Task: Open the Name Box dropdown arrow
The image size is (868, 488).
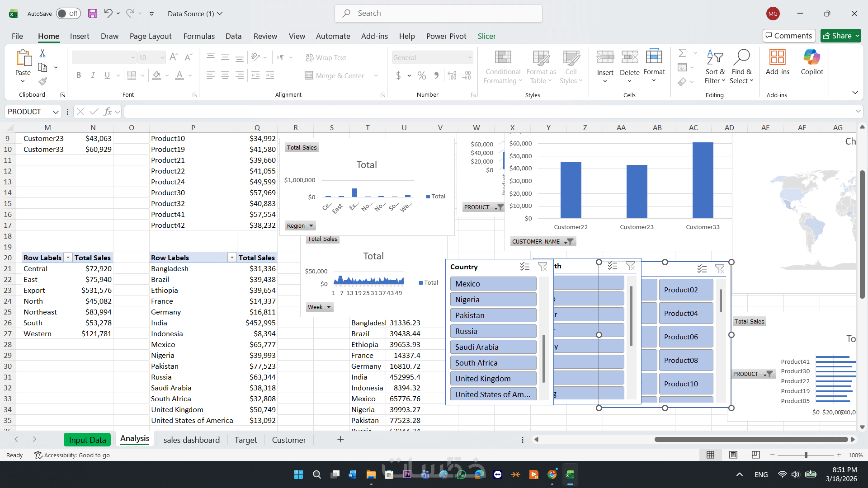Action: tap(55, 112)
